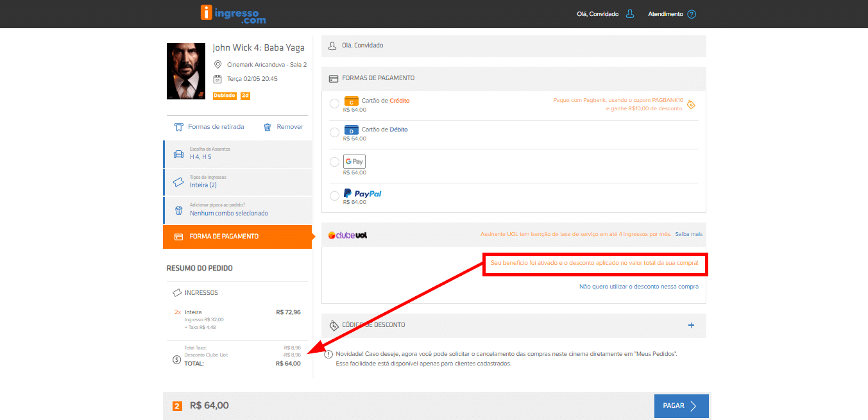Click the dollar coin icon near Total
The image size is (868, 420).
[177, 360]
